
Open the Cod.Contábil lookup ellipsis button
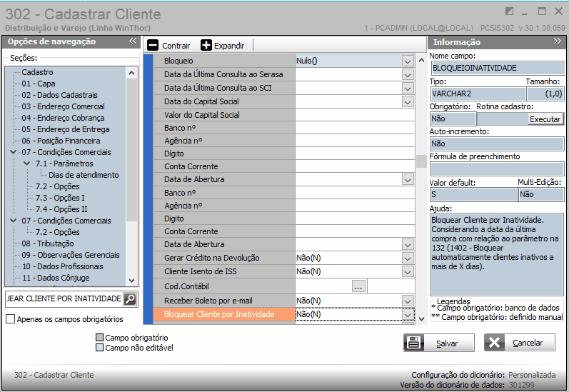click(x=358, y=286)
